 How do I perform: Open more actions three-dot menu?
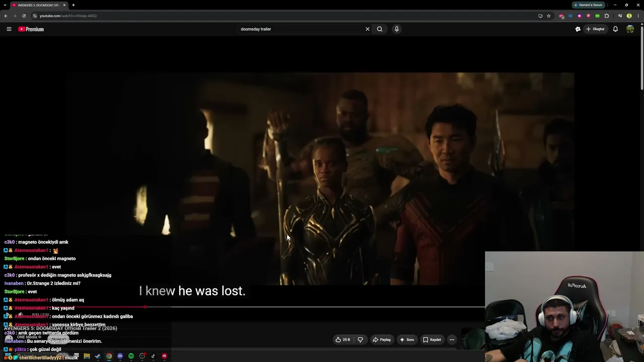tap(452, 340)
